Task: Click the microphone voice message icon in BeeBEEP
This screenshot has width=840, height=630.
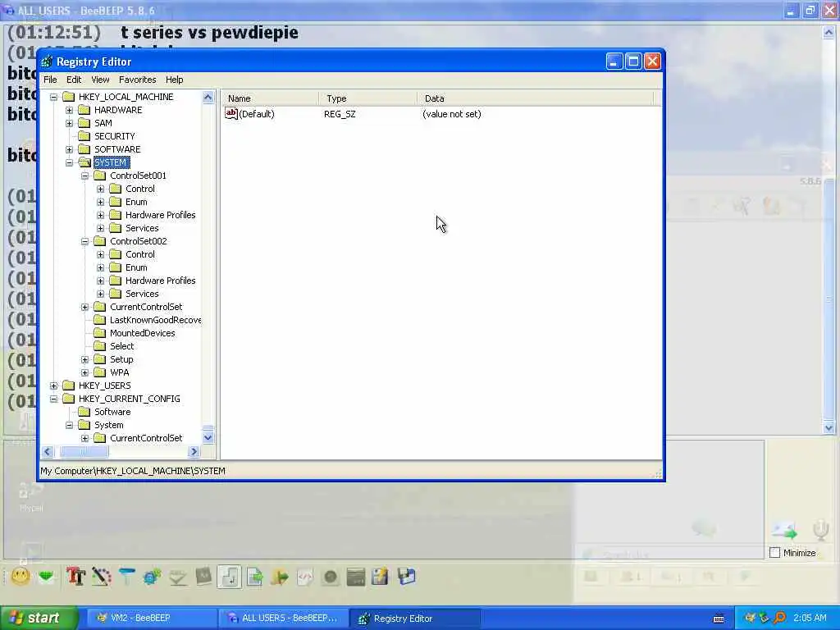Action: [x=820, y=531]
